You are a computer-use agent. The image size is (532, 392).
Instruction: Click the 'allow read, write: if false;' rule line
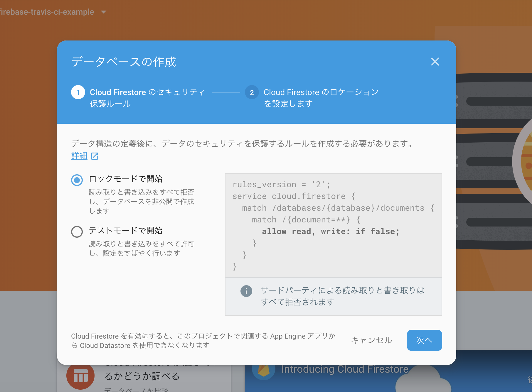tap(331, 232)
